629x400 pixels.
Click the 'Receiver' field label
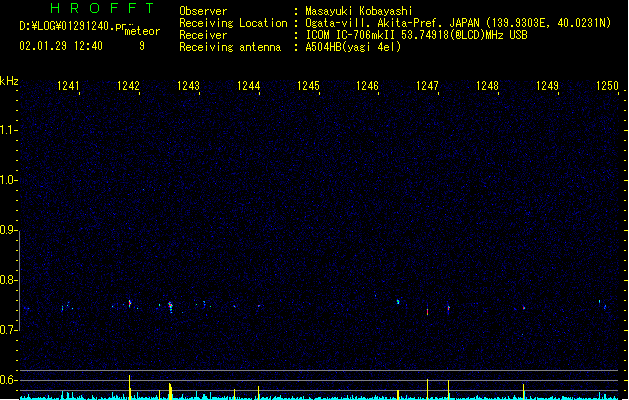(203, 35)
